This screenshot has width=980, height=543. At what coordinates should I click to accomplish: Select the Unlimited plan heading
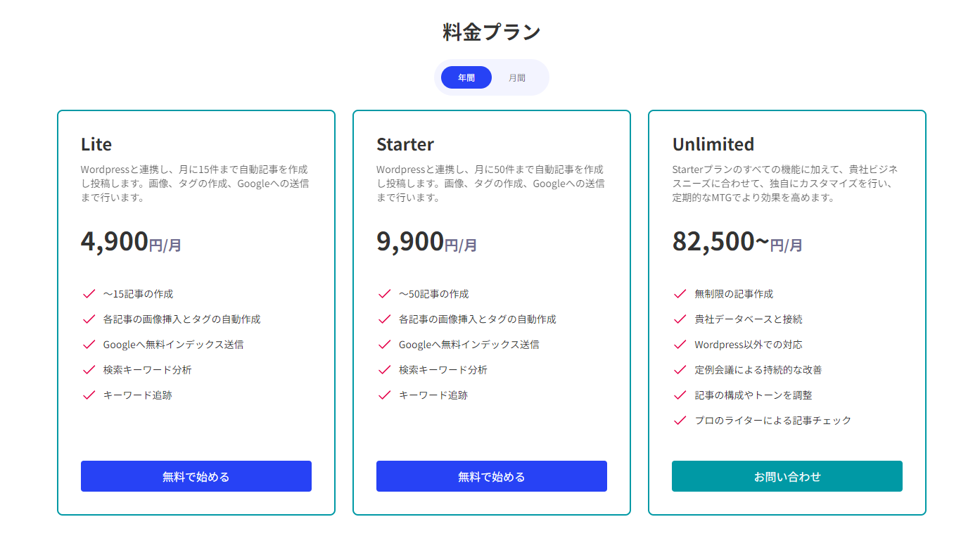click(713, 144)
